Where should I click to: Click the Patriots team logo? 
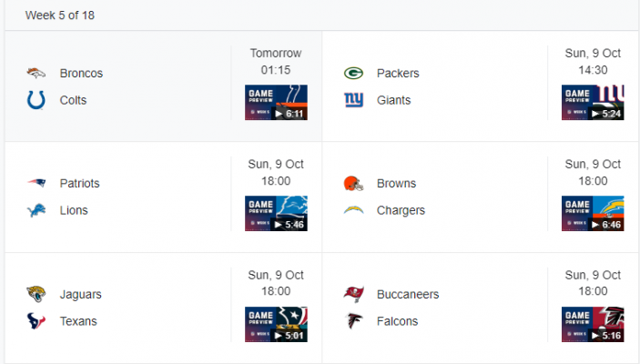[x=36, y=183]
